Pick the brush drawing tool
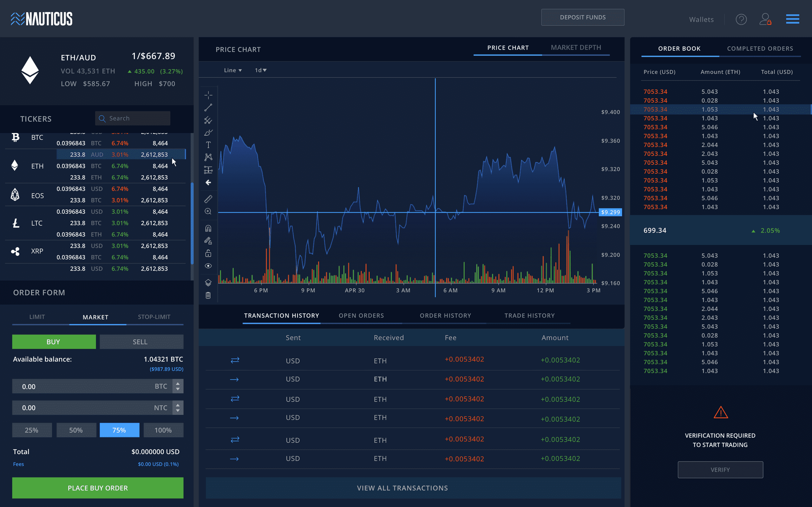Viewport: 812px width, 507px height. coord(208,133)
